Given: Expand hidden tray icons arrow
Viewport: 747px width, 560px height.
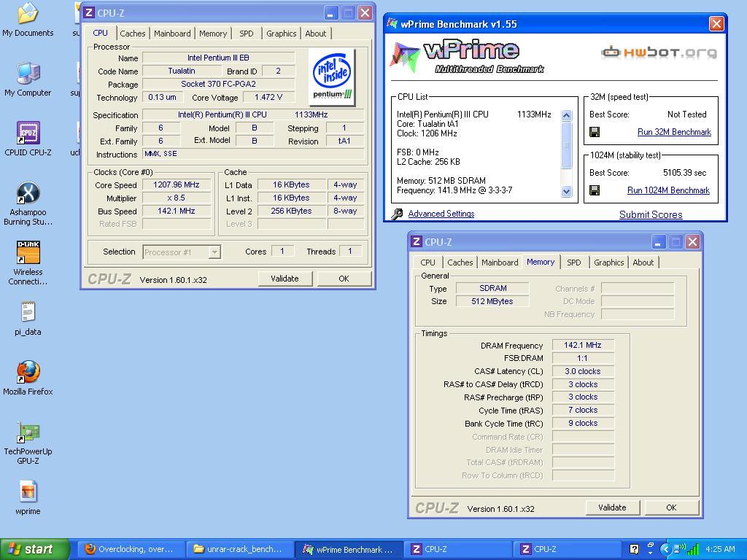Looking at the screenshot, I should [665, 549].
